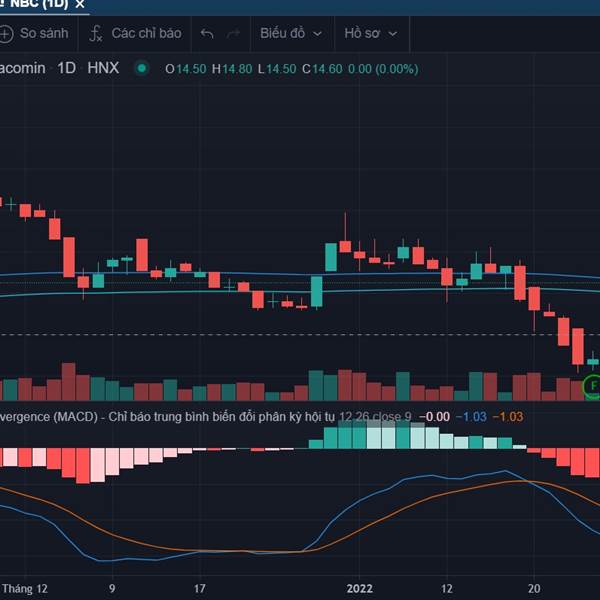Click the green F event marker
The width and height of the screenshot is (600, 600).
(x=593, y=386)
